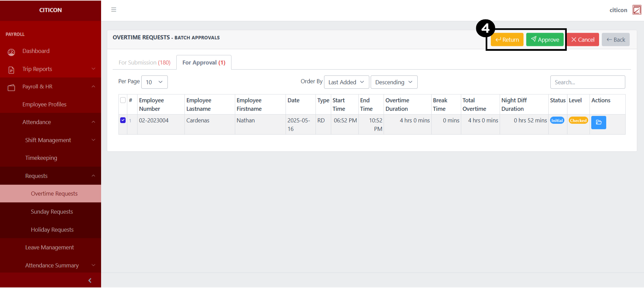
Task: Click the hamburger menu icon
Action: [x=114, y=10]
